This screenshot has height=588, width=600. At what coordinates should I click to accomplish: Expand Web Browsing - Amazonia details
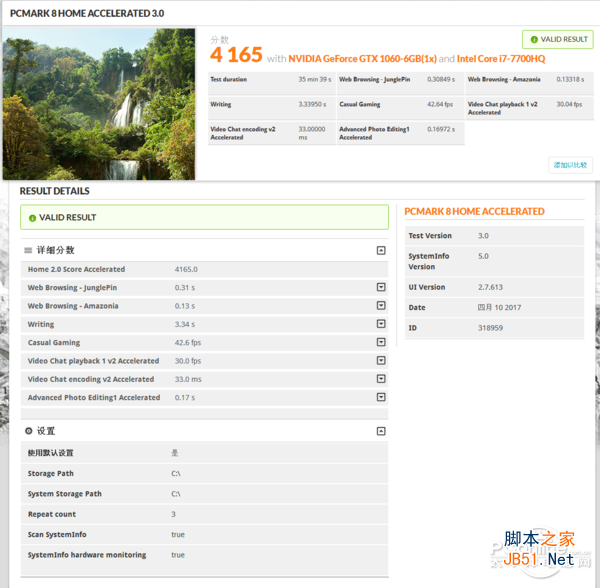click(x=381, y=306)
